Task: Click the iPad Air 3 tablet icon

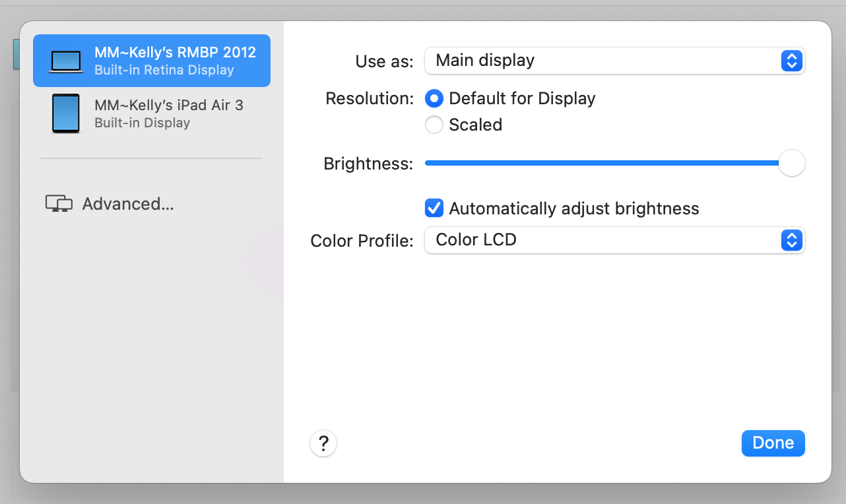Action: 66,113
